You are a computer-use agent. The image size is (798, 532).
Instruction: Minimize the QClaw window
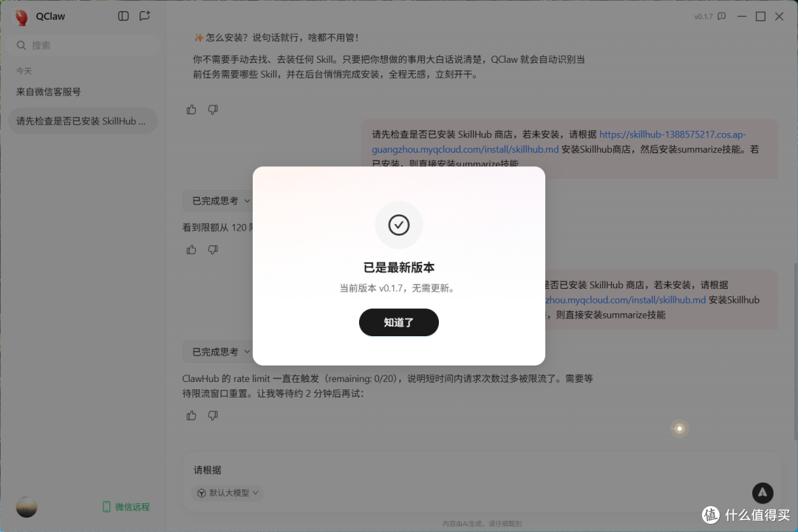[x=742, y=16]
